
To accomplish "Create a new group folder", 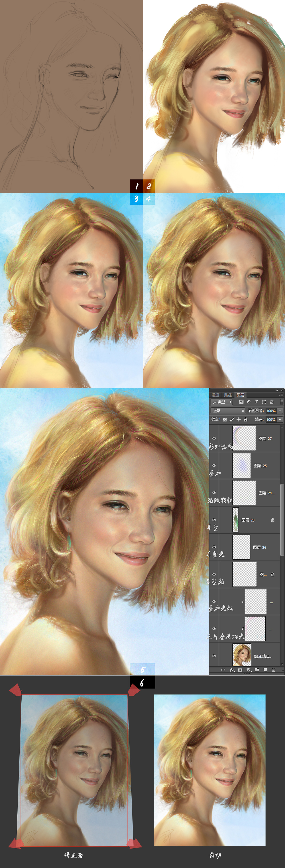I will pos(257,670).
